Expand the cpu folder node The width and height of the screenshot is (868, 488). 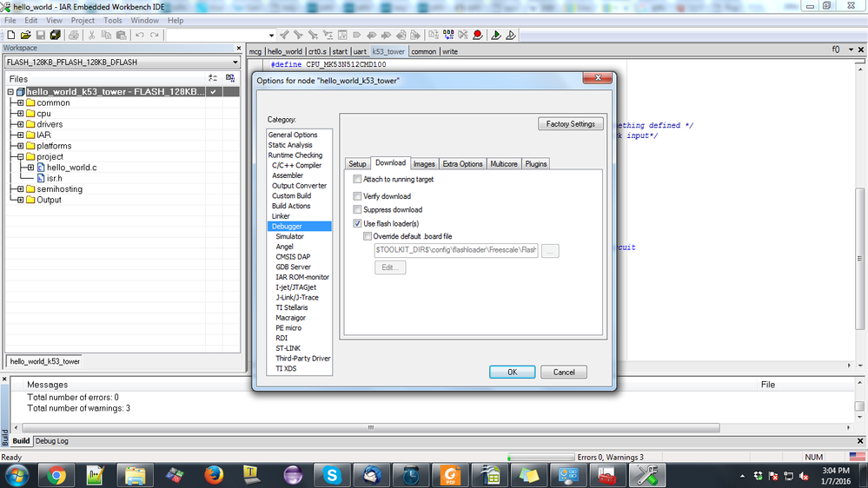pos(21,114)
